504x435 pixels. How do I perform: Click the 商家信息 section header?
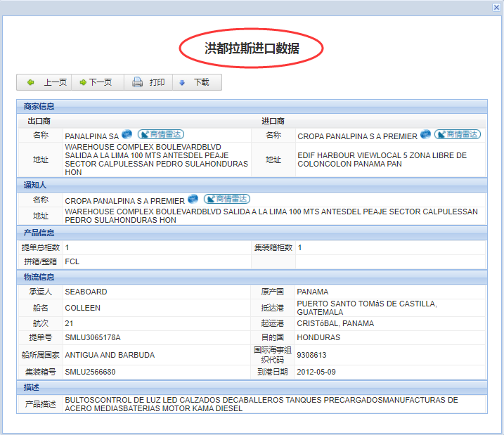pyautogui.click(x=39, y=107)
